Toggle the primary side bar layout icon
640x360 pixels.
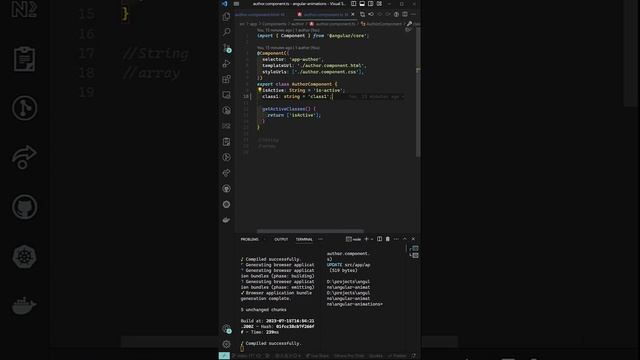(353, 4)
